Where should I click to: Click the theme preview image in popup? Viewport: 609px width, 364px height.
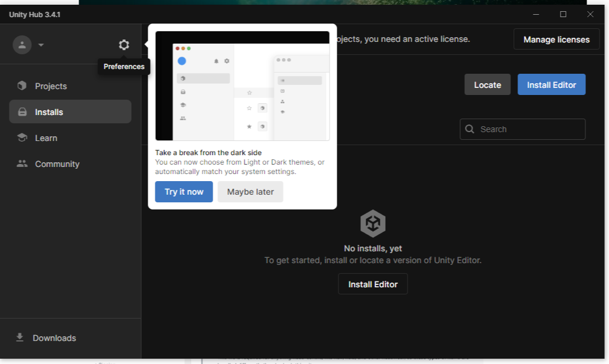pos(242,86)
